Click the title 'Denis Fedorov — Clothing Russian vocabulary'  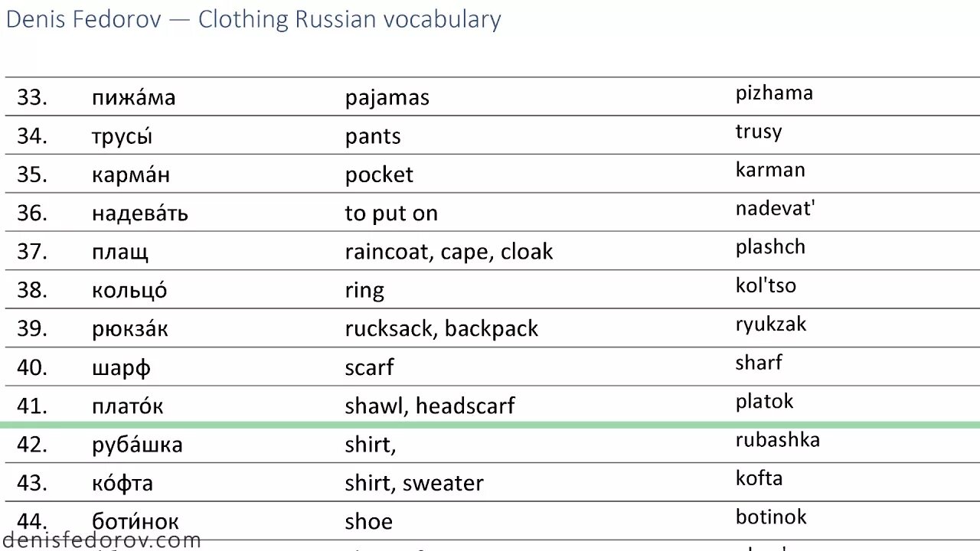(x=253, y=19)
